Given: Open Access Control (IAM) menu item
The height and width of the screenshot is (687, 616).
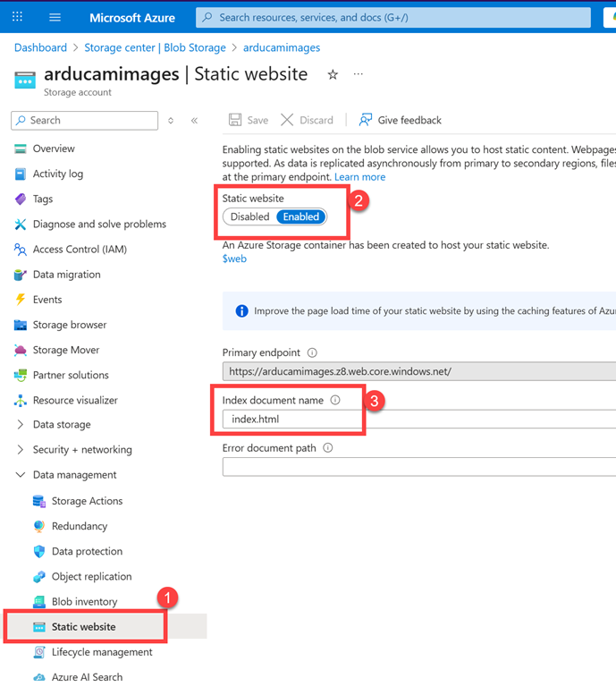Looking at the screenshot, I should pos(79,250).
